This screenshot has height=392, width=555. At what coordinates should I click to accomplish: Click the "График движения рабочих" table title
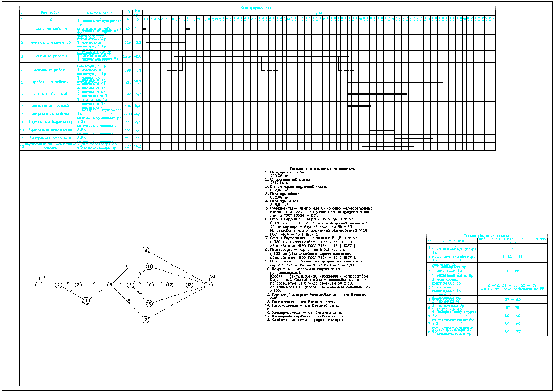pyautogui.click(x=487, y=235)
